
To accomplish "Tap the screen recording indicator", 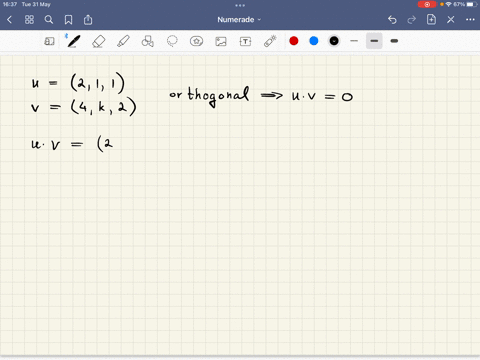I will click(427, 4).
